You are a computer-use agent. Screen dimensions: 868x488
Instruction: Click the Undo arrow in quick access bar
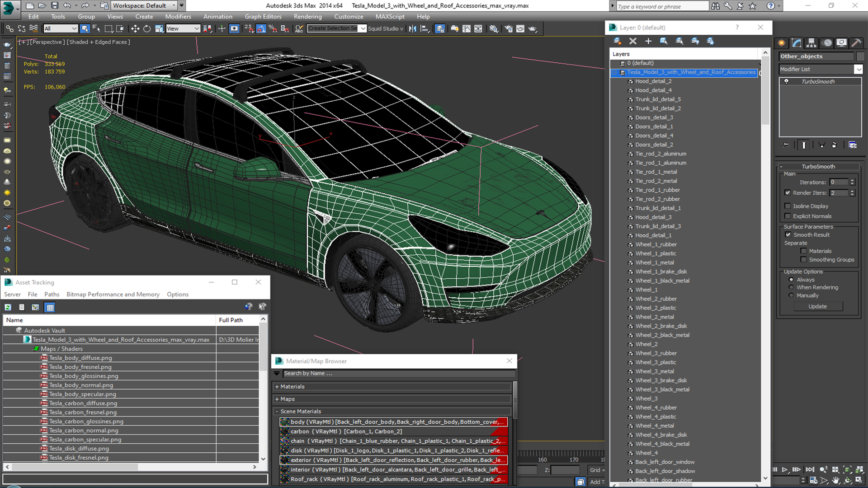tap(67, 5)
